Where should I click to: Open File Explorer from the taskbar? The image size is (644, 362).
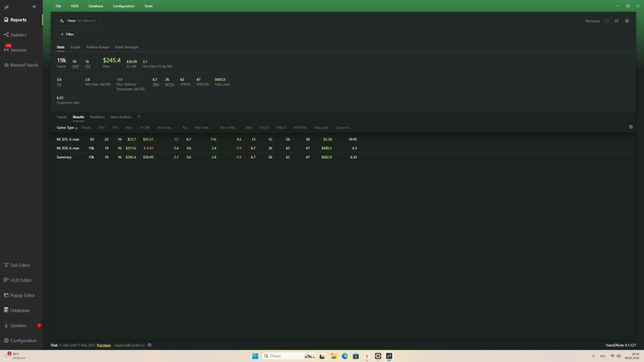pyautogui.click(x=333, y=356)
